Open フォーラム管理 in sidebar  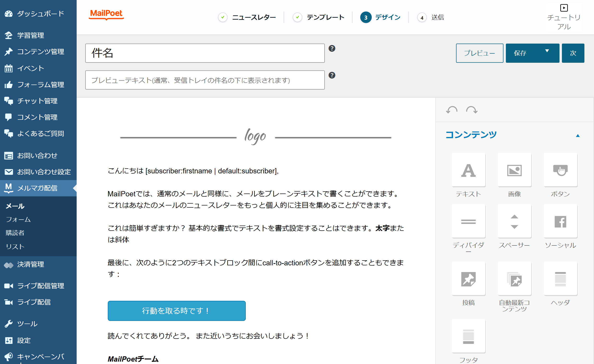38,85
